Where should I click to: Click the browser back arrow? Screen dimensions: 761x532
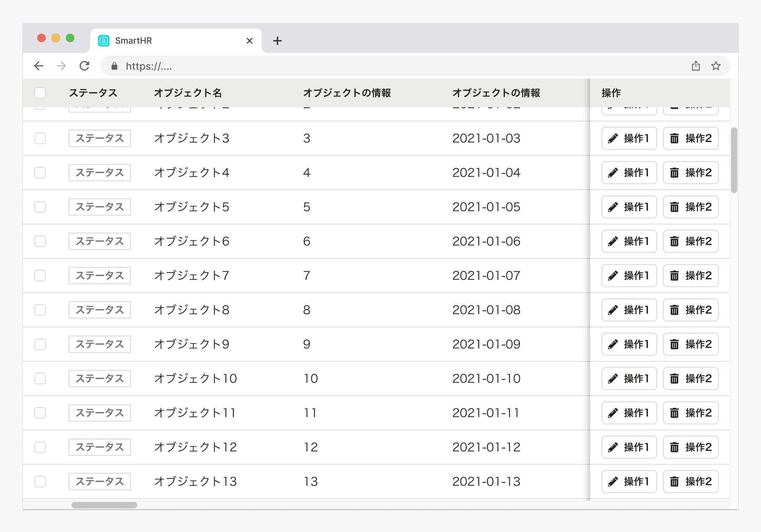pyautogui.click(x=39, y=66)
